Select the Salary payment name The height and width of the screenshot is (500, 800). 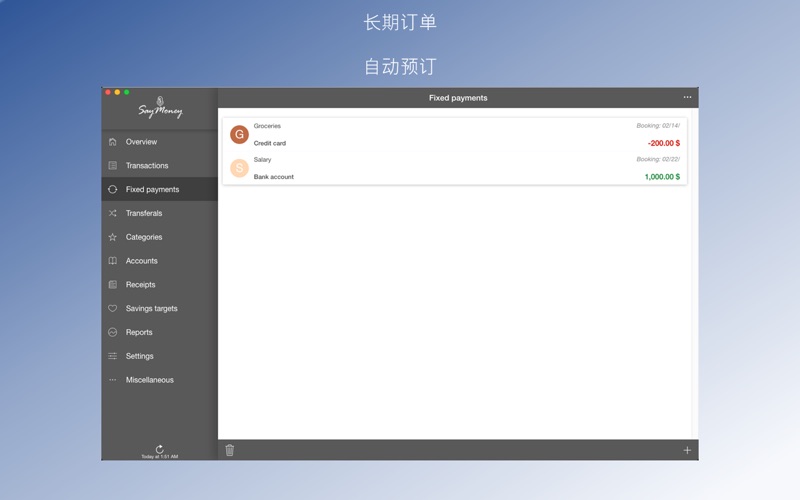tap(262, 160)
